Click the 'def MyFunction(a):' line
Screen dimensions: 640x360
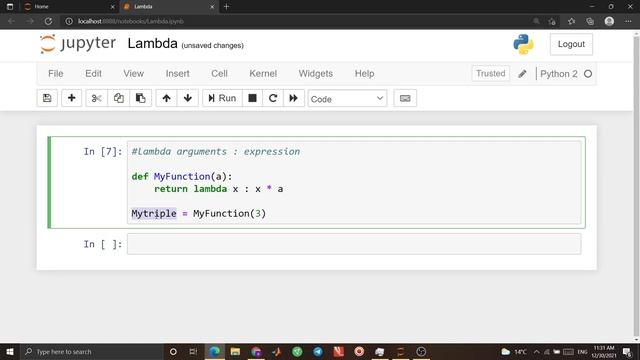click(x=182, y=176)
